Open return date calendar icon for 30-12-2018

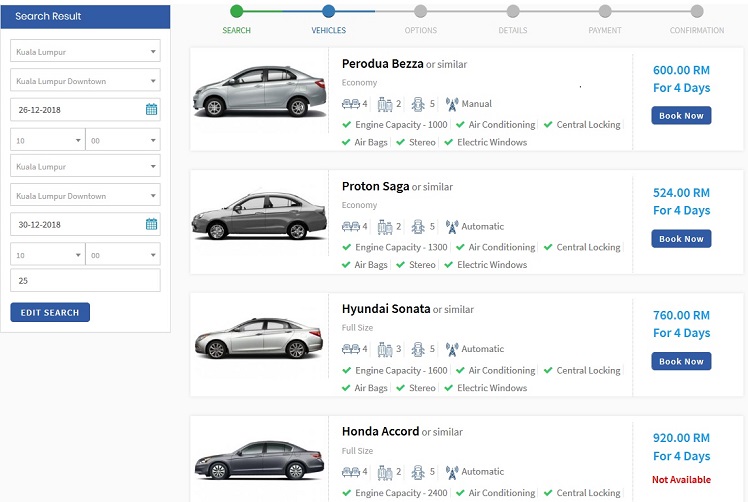(x=151, y=224)
